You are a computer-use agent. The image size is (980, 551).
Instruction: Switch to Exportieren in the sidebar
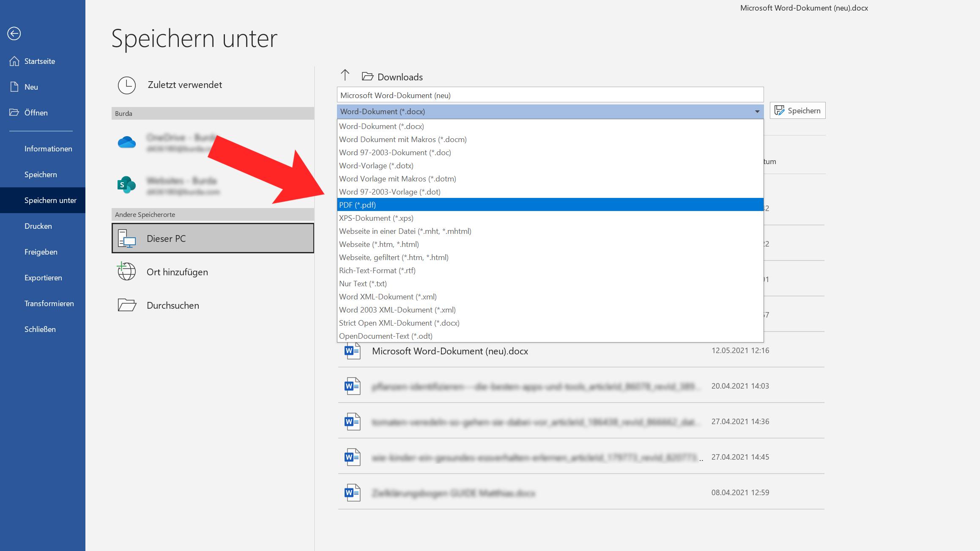point(43,277)
